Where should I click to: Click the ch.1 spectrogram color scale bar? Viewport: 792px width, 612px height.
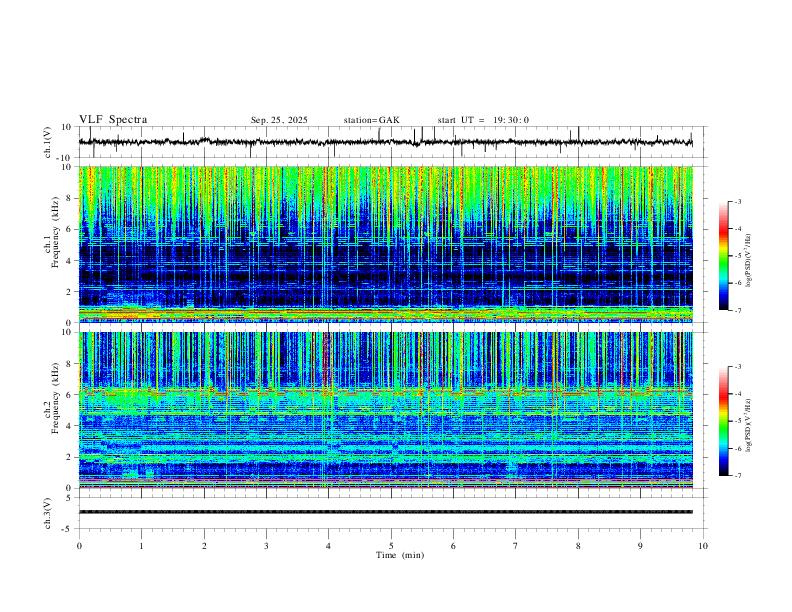724,256
